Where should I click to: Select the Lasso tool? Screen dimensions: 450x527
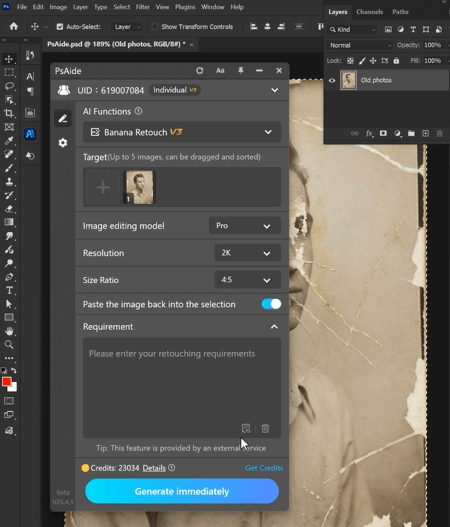pos(9,86)
